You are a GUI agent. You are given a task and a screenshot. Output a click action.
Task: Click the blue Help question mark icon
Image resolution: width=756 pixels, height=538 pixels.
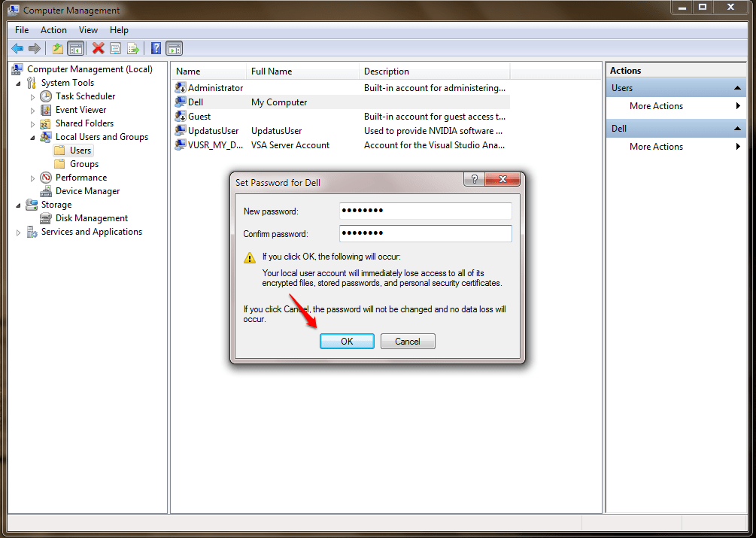[x=156, y=48]
